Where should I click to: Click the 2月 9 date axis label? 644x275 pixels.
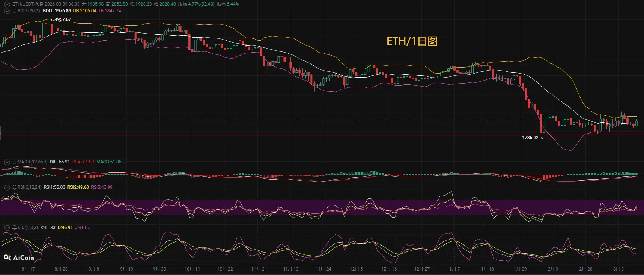click(x=553, y=269)
